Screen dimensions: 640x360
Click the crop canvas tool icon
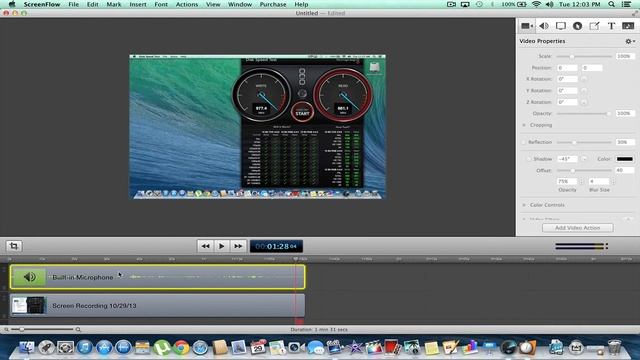14,246
